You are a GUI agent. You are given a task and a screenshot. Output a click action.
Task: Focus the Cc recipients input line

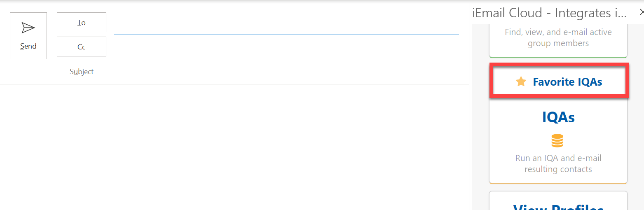click(x=286, y=49)
